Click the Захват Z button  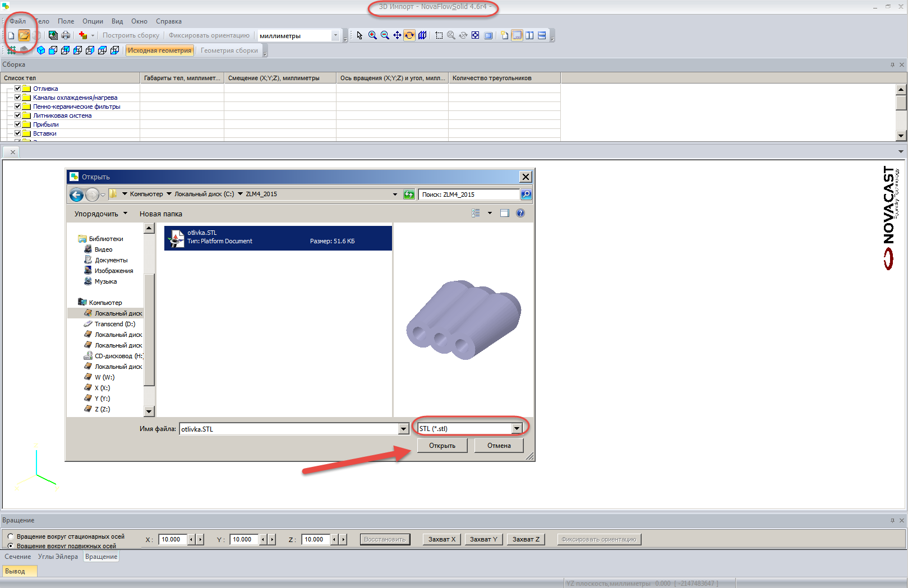(x=526, y=539)
